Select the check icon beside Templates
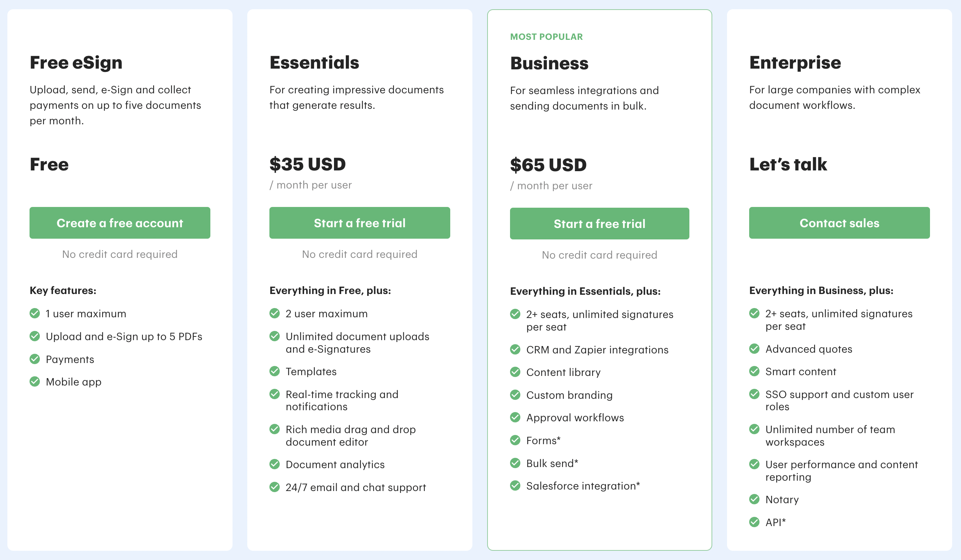Viewport: 961px width, 560px height. coord(275,371)
